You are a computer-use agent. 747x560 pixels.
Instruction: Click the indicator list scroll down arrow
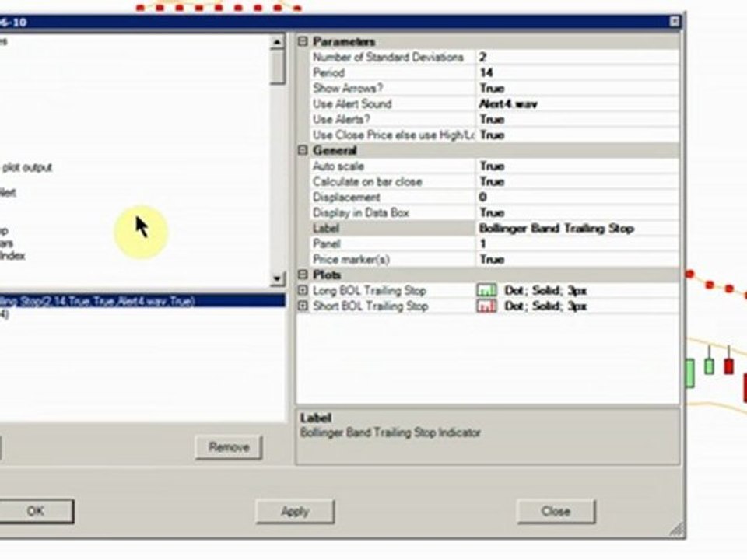click(277, 278)
